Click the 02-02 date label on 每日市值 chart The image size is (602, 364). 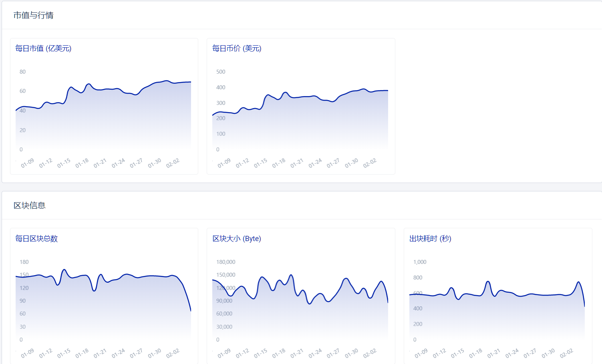(x=173, y=163)
